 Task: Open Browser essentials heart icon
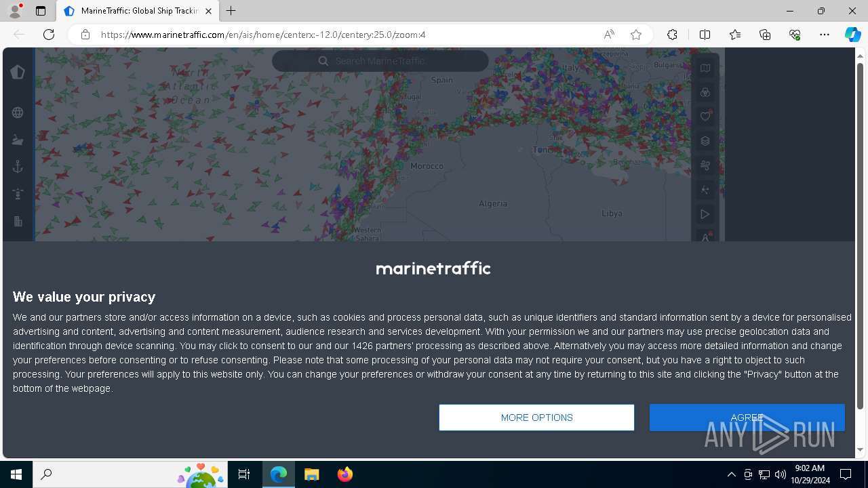click(795, 35)
